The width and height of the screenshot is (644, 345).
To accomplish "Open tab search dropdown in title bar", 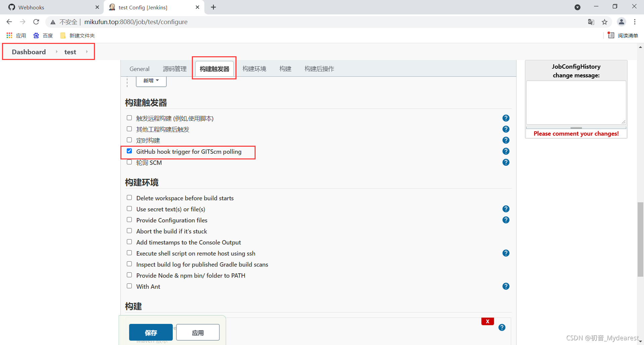I will click(577, 7).
